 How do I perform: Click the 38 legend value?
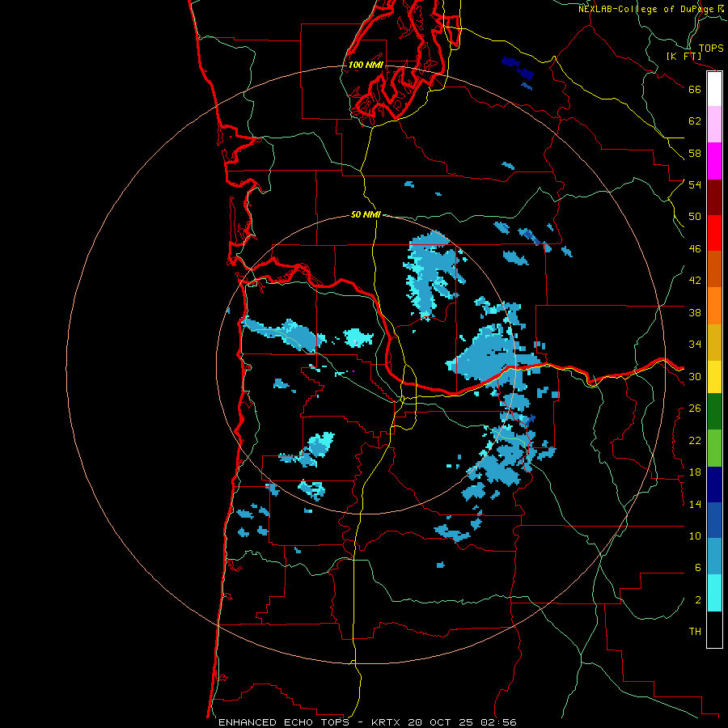(695, 312)
